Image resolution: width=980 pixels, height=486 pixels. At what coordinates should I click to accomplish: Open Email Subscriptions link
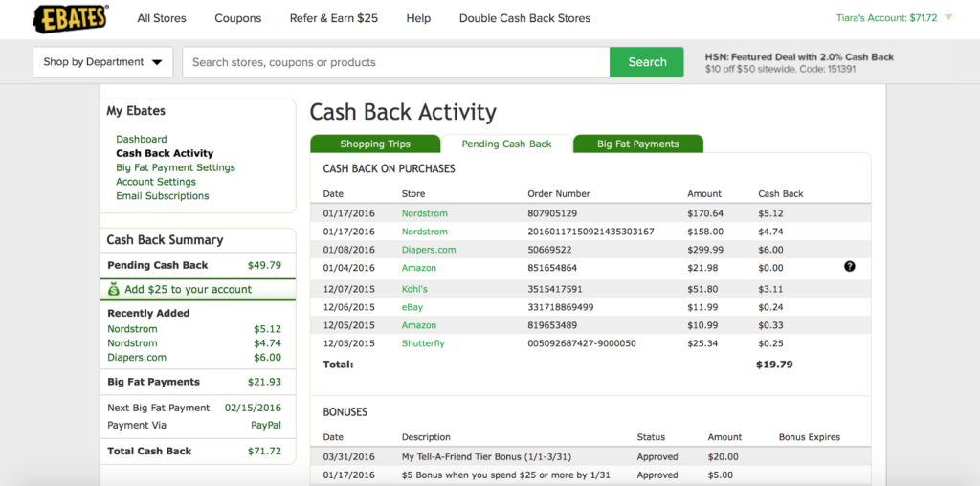pyautogui.click(x=163, y=195)
